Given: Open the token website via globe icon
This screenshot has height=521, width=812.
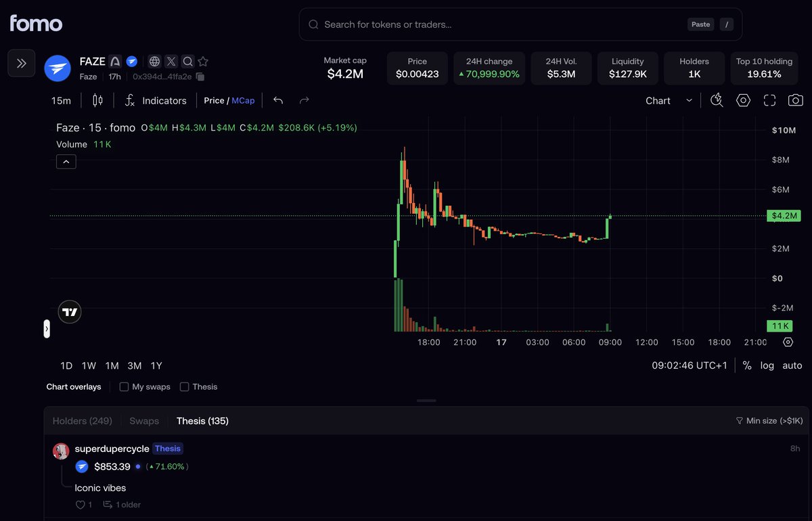Looking at the screenshot, I should click(x=155, y=62).
